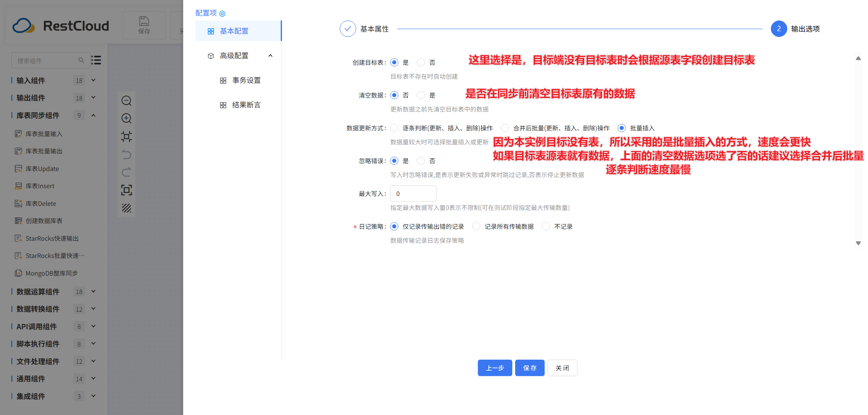Select StarRocks快速输出 component
This screenshot has height=415, width=868.
[x=47, y=238]
